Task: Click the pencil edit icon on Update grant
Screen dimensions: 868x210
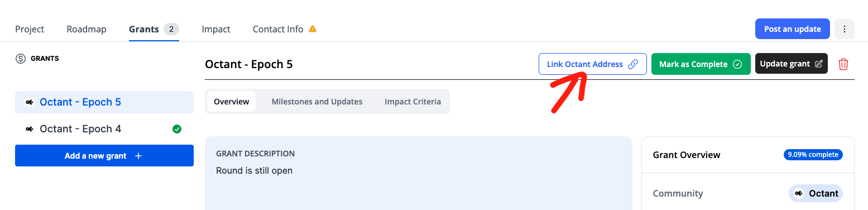Action: click(819, 64)
